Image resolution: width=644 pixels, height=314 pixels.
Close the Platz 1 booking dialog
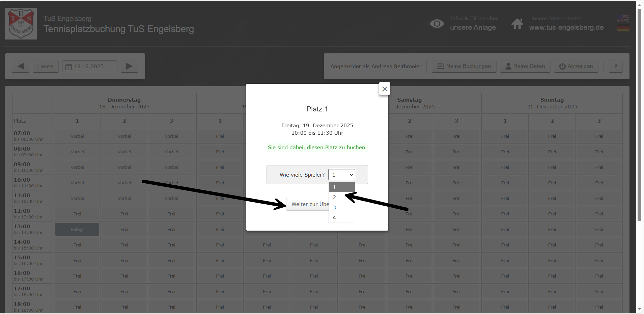384,89
